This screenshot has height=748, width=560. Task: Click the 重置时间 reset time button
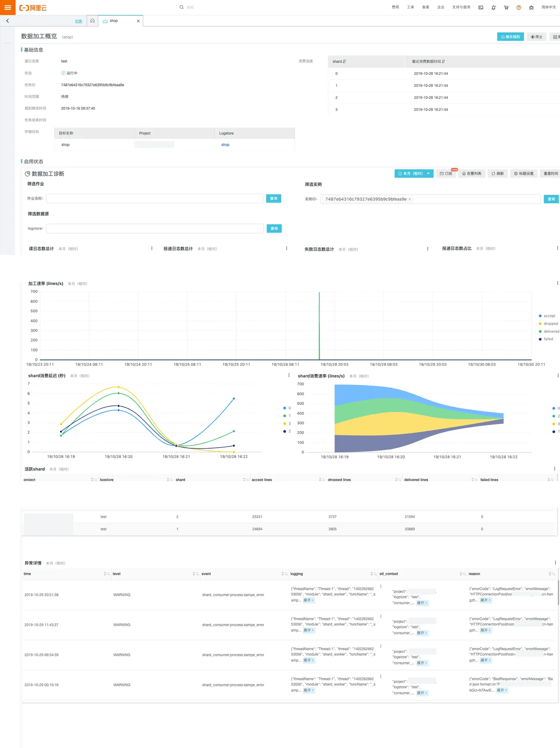(550, 174)
